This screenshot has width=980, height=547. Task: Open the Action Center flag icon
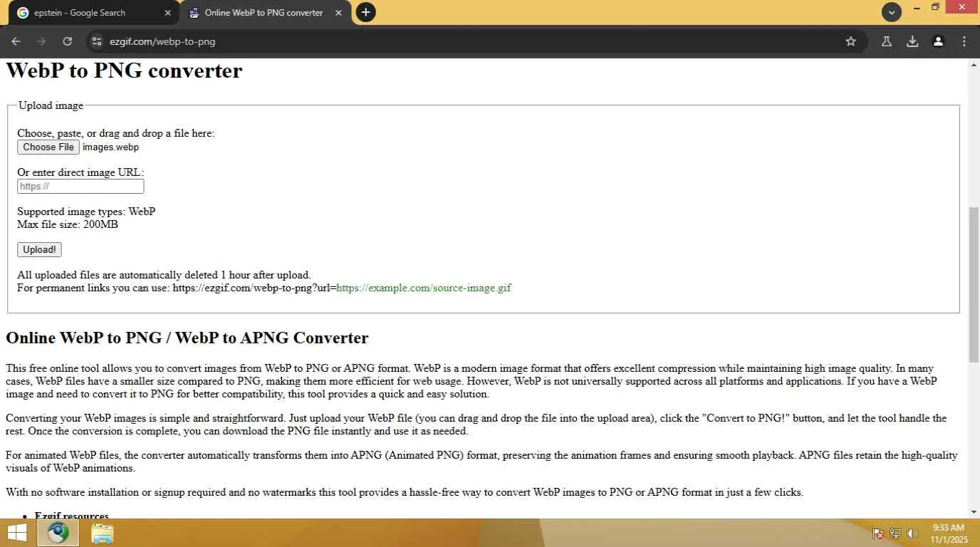[878, 533]
